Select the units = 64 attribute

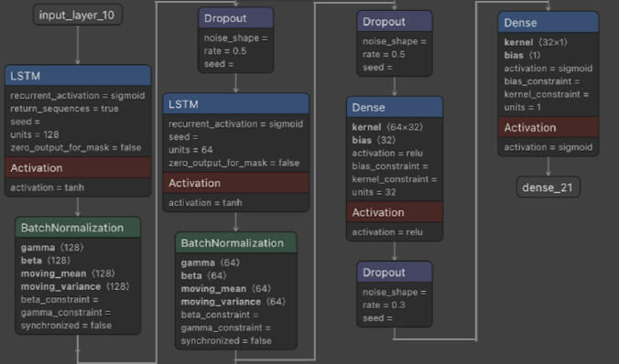(190, 150)
